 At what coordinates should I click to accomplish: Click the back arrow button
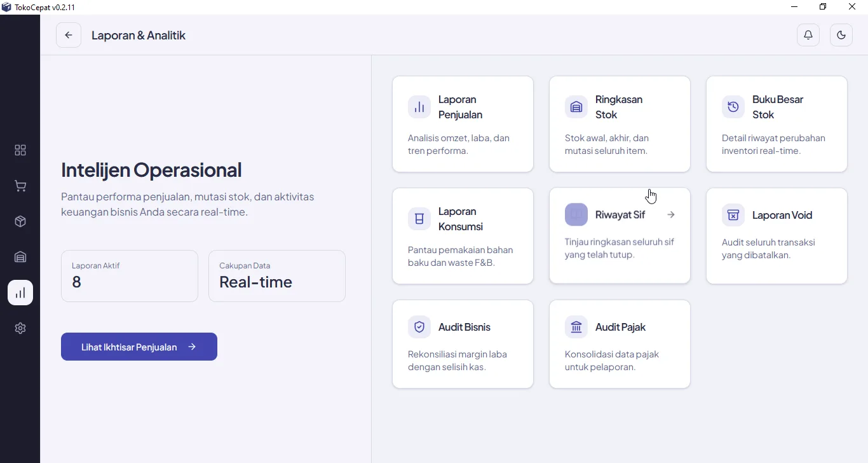pos(69,35)
